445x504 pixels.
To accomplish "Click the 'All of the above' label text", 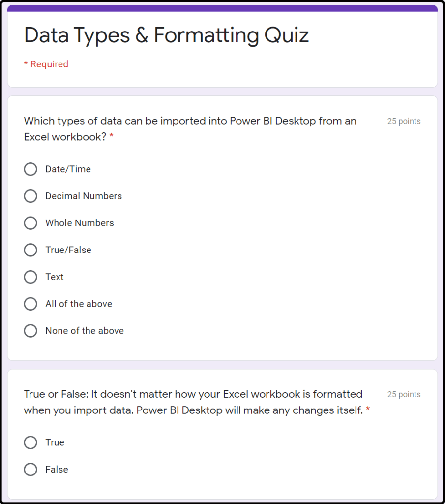I will [x=79, y=304].
